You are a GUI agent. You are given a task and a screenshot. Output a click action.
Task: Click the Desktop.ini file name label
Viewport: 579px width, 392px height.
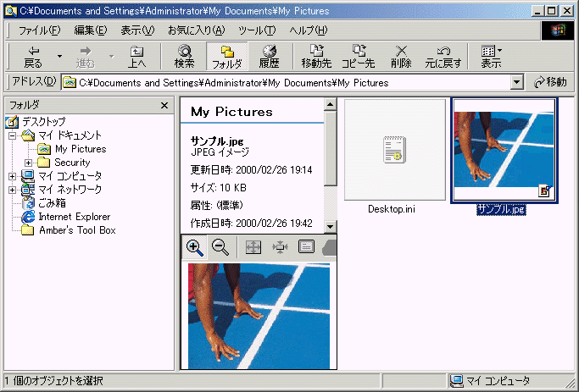tap(392, 209)
